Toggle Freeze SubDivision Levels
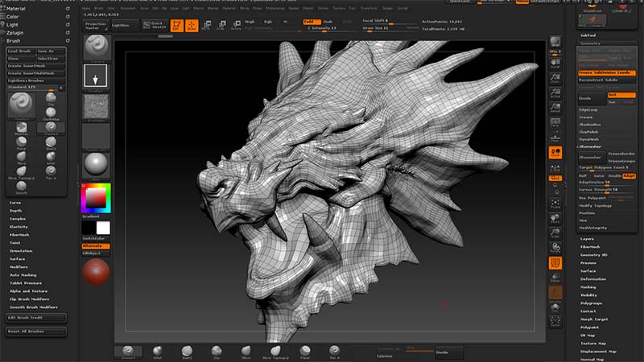 607,72
